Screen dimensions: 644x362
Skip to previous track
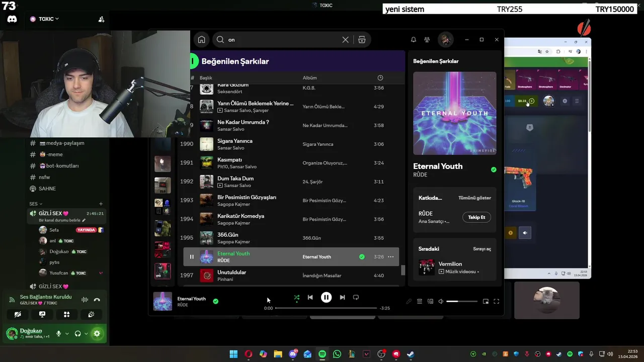point(310,298)
